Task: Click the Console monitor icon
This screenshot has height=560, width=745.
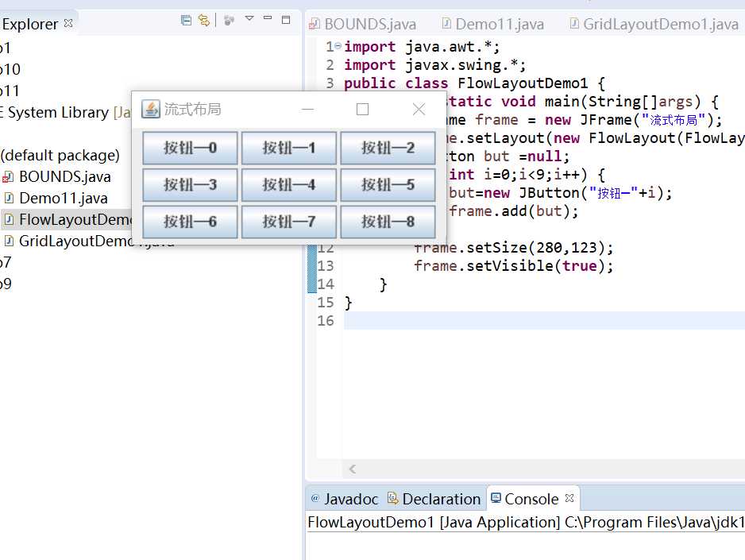Action: (496, 498)
